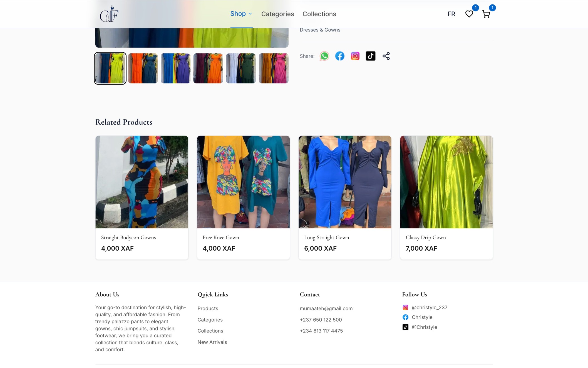Follow @Christyle on TikTok in the footer
The image size is (588, 368).
tap(425, 327)
